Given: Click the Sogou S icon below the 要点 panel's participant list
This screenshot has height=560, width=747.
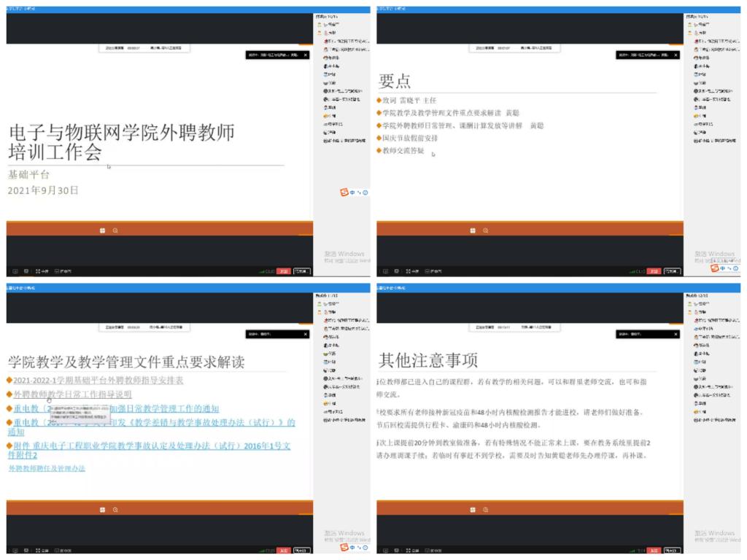Looking at the screenshot, I should pyautogui.click(x=716, y=268).
